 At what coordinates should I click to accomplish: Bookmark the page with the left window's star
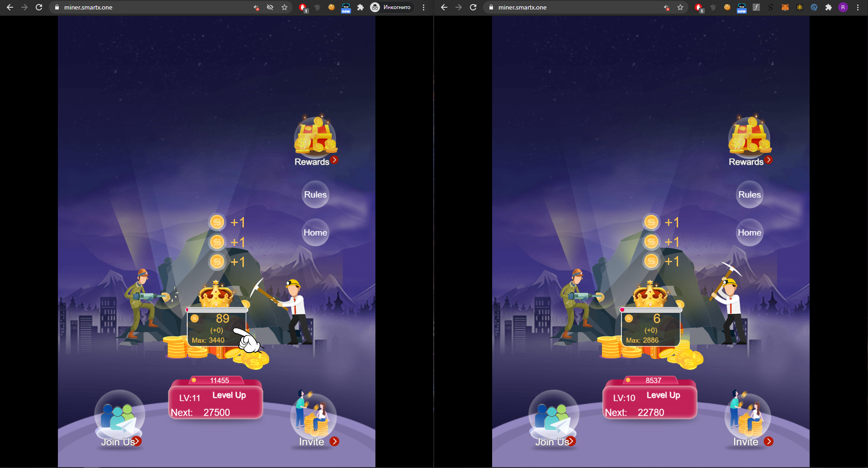click(x=285, y=7)
